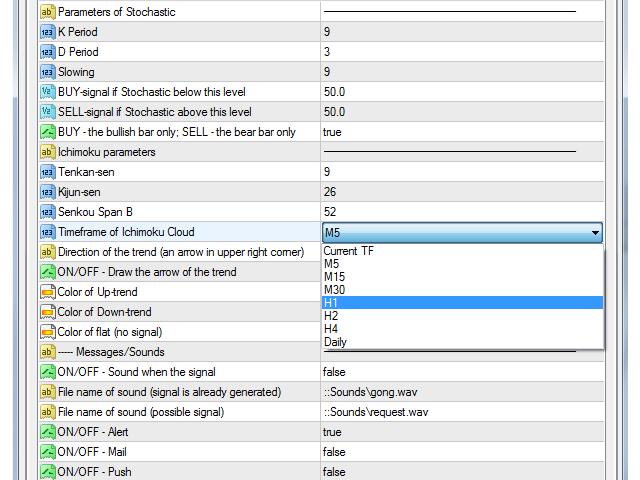Click the double-type icon beside BUY-signal Stochastic level

[x=47, y=92]
